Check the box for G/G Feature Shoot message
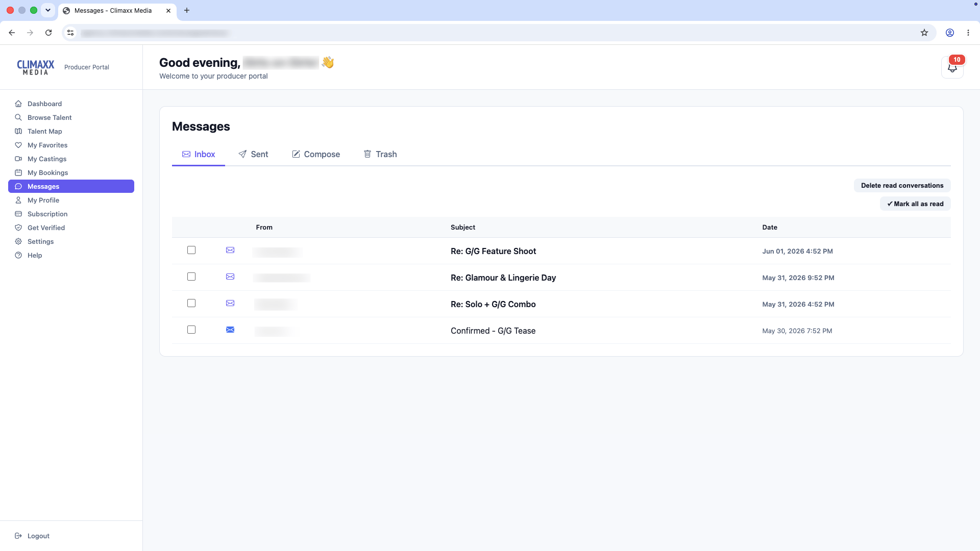Viewport: 980px width, 551px height. point(191,250)
